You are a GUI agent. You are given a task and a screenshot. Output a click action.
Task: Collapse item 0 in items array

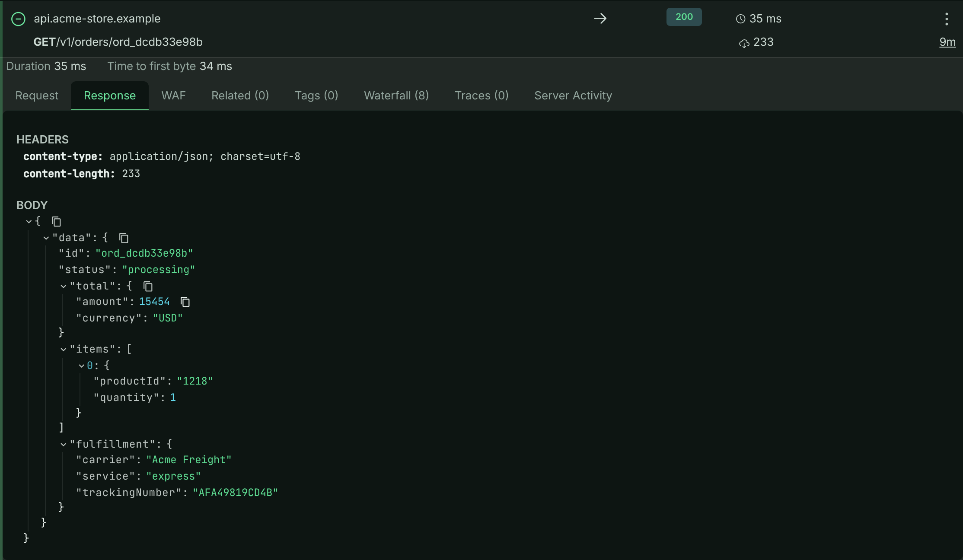(81, 366)
